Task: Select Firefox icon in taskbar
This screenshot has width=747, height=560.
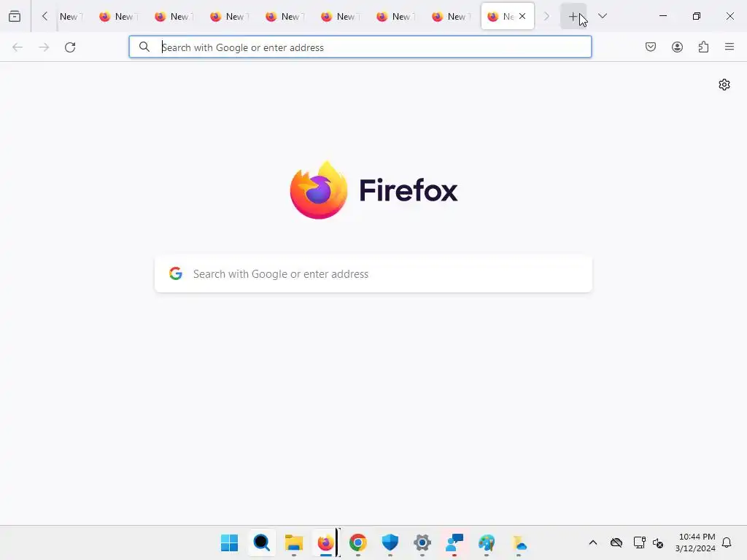Action: pos(326,542)
